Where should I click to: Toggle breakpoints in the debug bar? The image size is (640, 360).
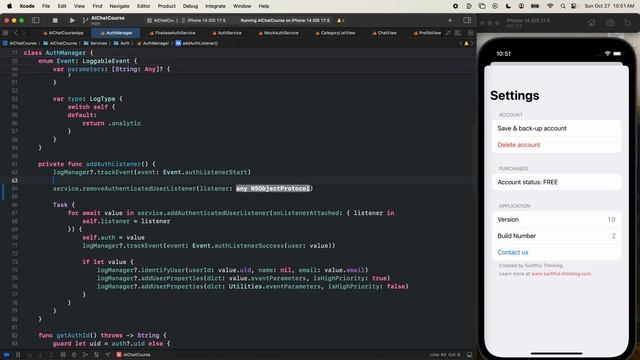(6, 355)
